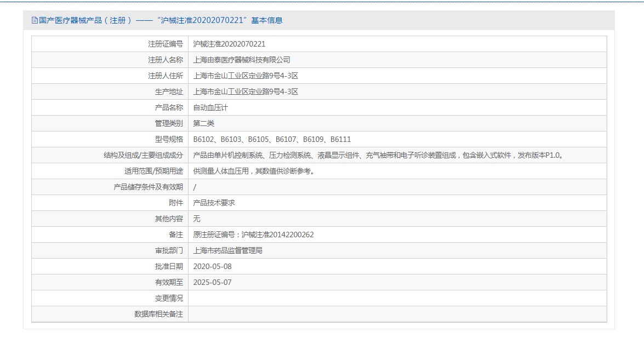Image resolution: width=644 pixels, height=343 pixels.
Task: Select the value 上海市药品监督管理局
Action: coord(227,250)
